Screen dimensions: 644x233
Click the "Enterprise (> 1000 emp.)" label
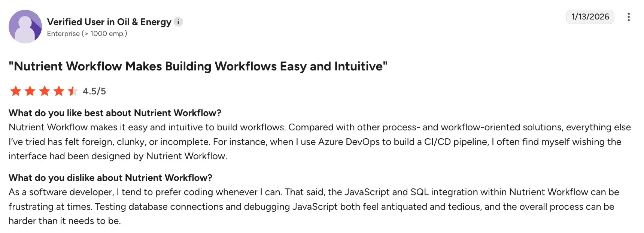click(x=87, y=34)
